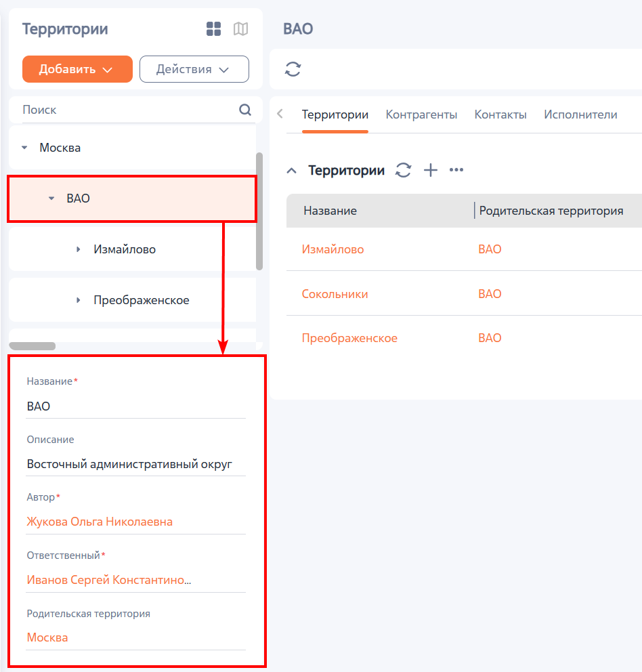Viewport: 642px width, 672px height.
Task: Expand the Преображенское tree node arrow
Action: coord(78,300)
